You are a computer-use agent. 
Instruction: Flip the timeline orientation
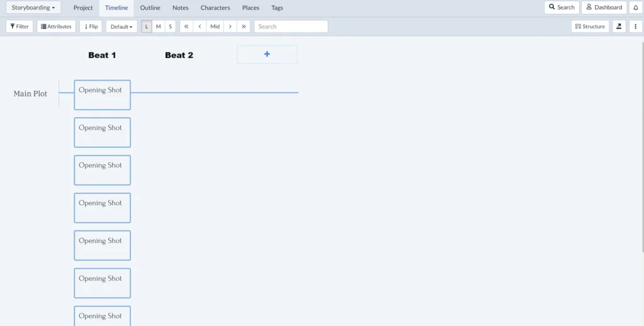tap(91, 26)
